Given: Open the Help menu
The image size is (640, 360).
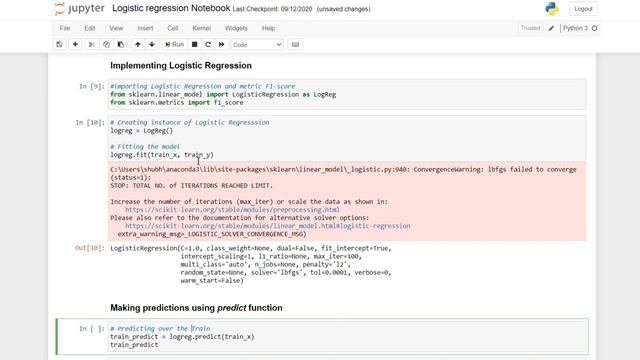Looking at the screenshot, I should coord(268,28).
